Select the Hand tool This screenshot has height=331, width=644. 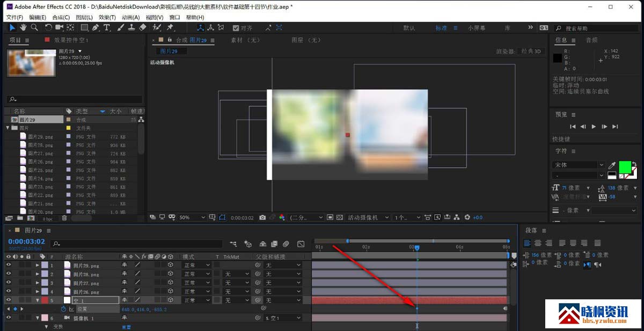24,28
